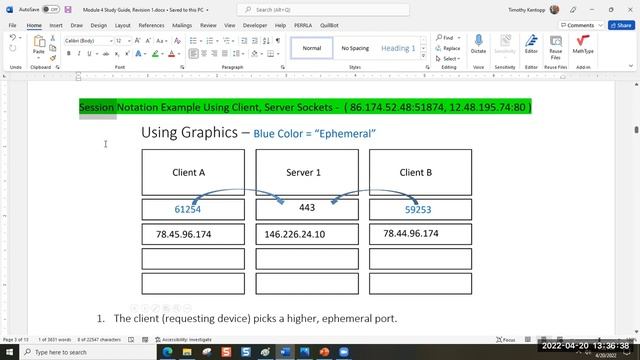Open Edge from the taskbar

point(167,352)
